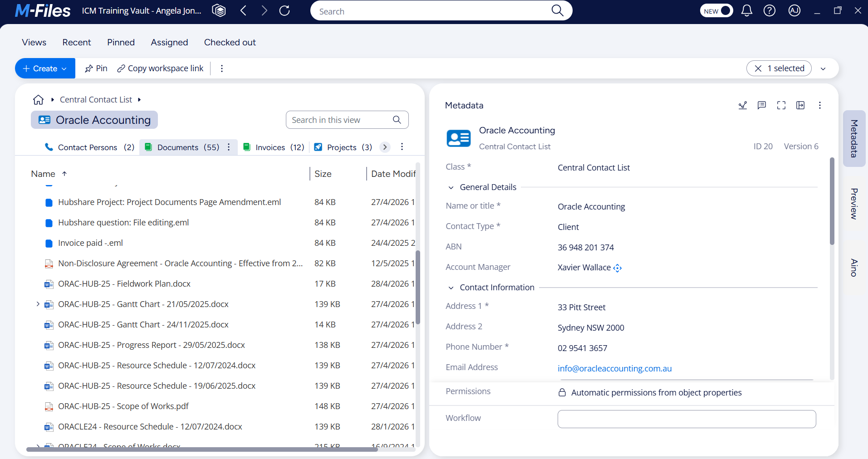Select Invoice paid -.eml
The width and height of the screenshot is (868, 459).
click(x=90, y=243)
